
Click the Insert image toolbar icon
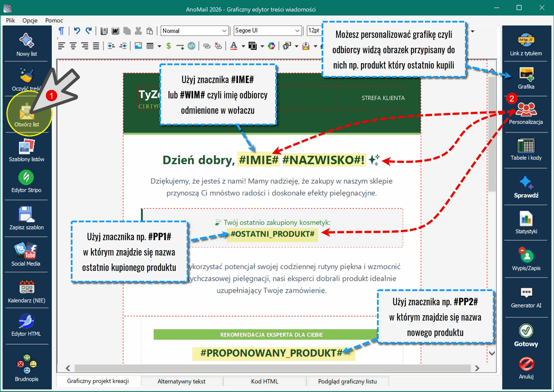pyautogui.click(x=138, y=46)
